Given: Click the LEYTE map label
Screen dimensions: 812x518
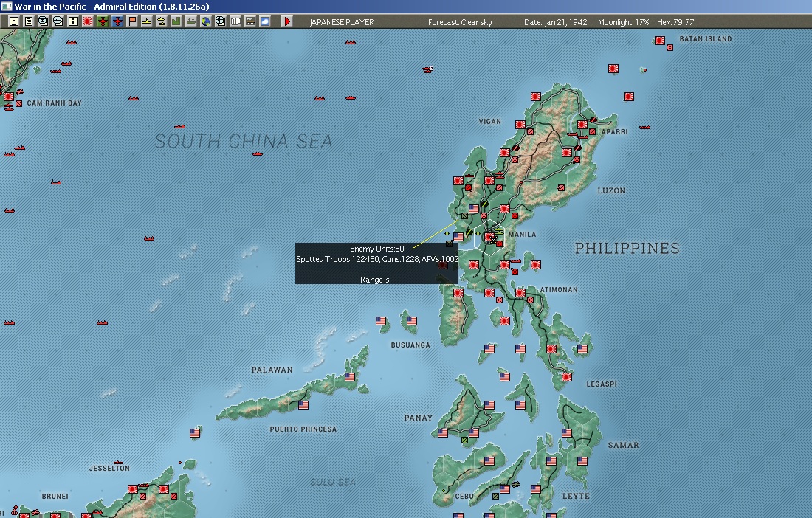Looking at the screenshot, I should pyautogui.click(x=576, y=497).
